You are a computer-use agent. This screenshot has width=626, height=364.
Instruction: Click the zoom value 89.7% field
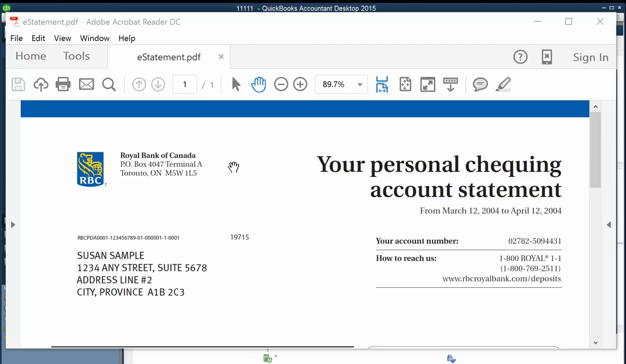point(334,84)
